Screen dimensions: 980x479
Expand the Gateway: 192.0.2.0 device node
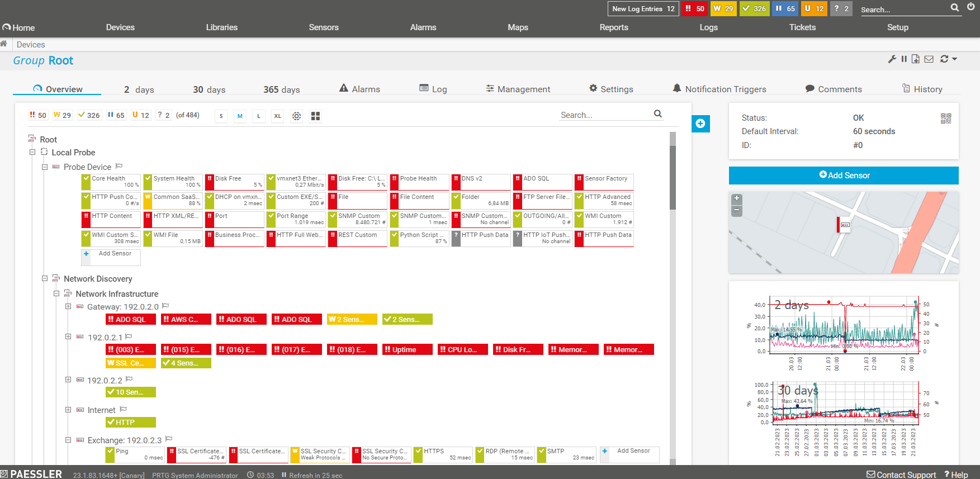tap(68, 306)
